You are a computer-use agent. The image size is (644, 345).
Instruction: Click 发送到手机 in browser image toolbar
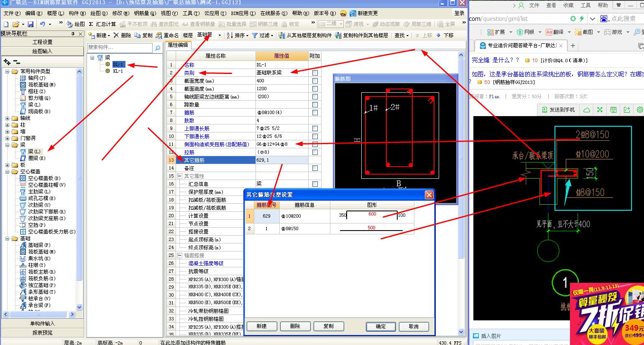tap(558, 110)
